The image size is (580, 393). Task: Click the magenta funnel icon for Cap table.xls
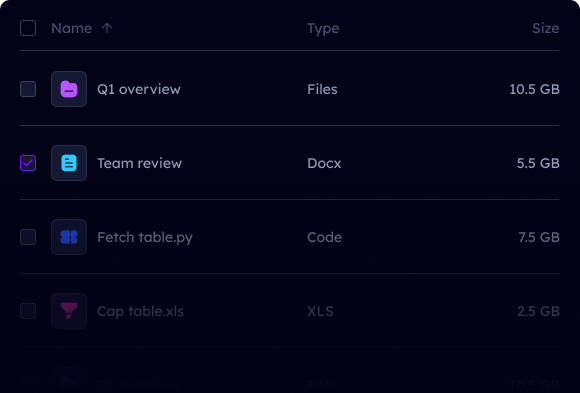[69, 311]
